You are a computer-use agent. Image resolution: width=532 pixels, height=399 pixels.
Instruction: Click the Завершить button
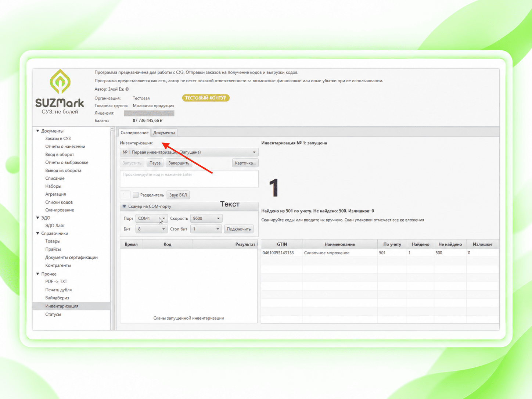coord(179,163)
